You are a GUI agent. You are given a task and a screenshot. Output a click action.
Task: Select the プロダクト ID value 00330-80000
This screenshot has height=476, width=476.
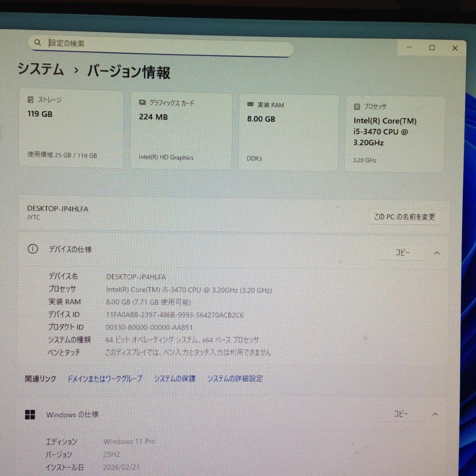click(149, 327)
